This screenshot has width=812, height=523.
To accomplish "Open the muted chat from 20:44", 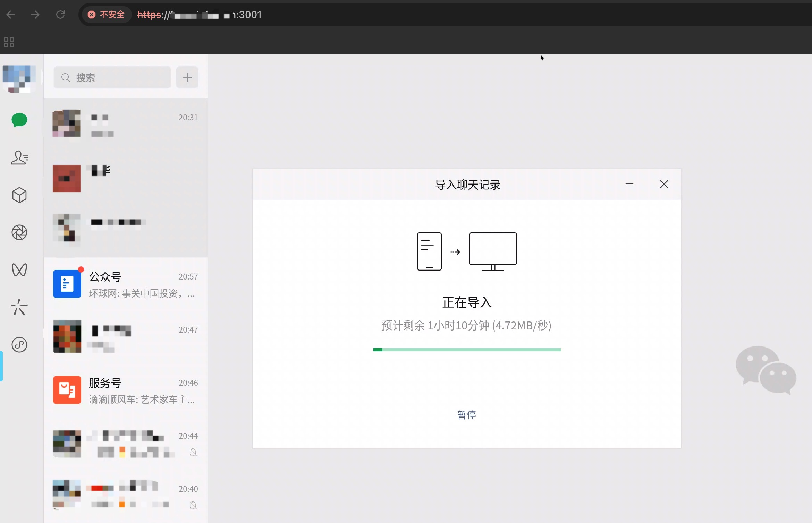I will [x=126, y=444].
